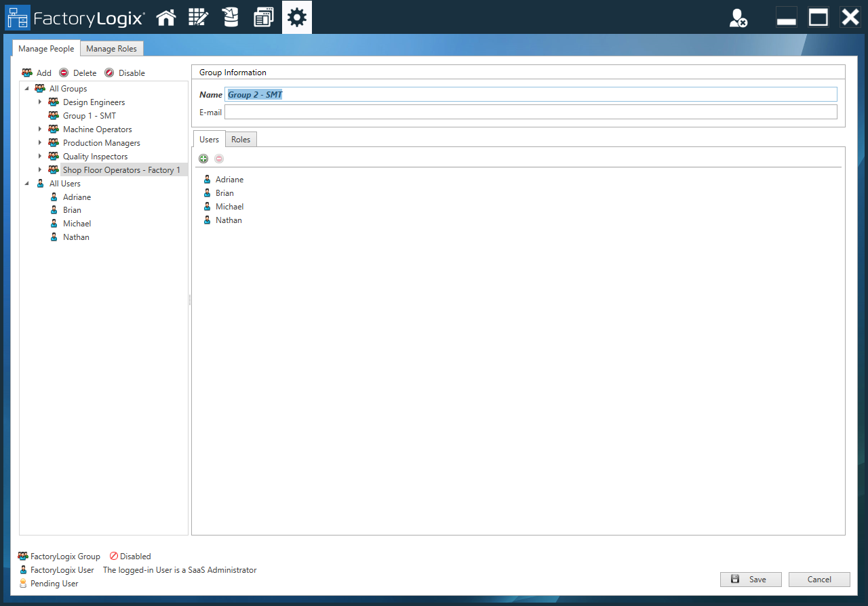Click the Disable label in toolbar

click(132, 73)
